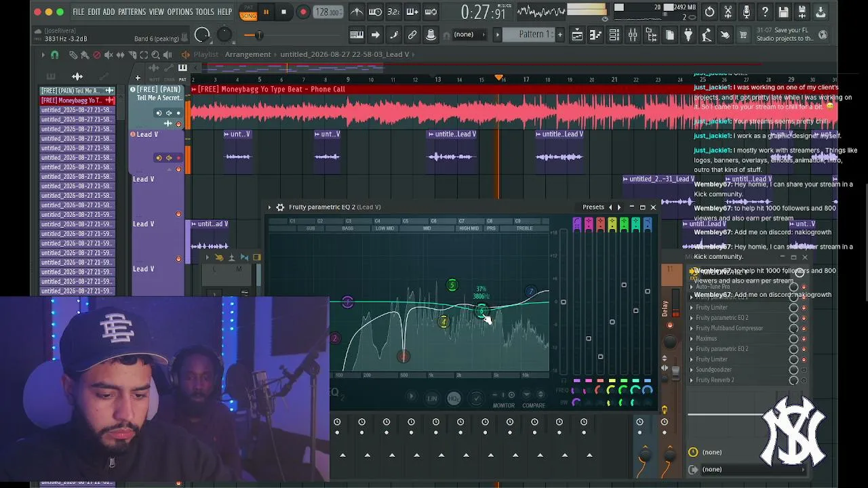Open the TOOLS menu
Image resolution: width=868 pixels, height=488 pixels.
[205, 12]
